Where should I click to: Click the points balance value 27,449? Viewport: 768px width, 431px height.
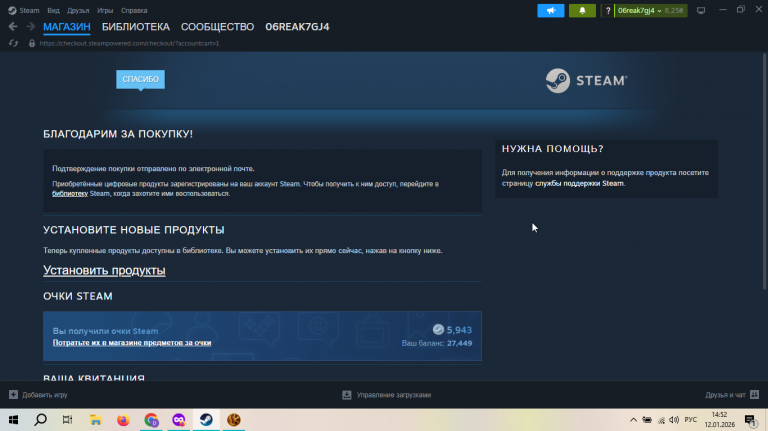(x=459, y=343)
